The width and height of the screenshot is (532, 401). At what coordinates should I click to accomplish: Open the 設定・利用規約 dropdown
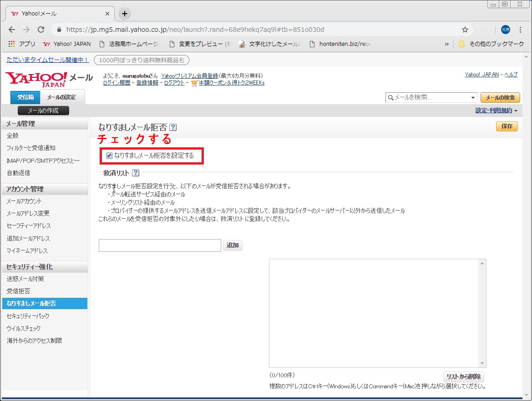[496, 110]
